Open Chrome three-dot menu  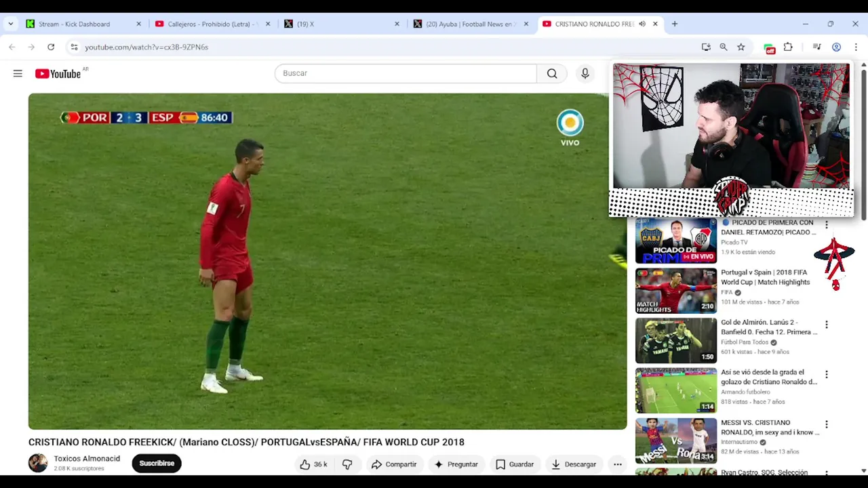coord(856,47)
